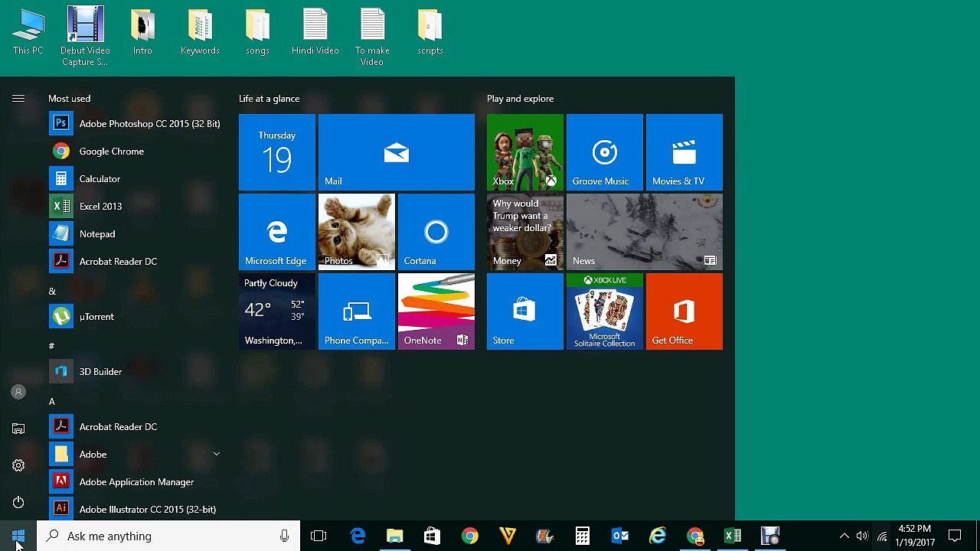Select the Debut Video Capture desktop shortcut

[85, 37]
